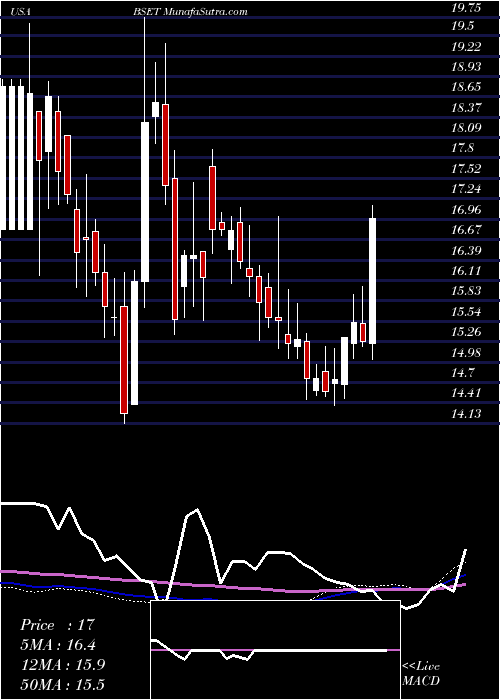
Task: Click the 14.7 price axis label
Action: point(462,372)
